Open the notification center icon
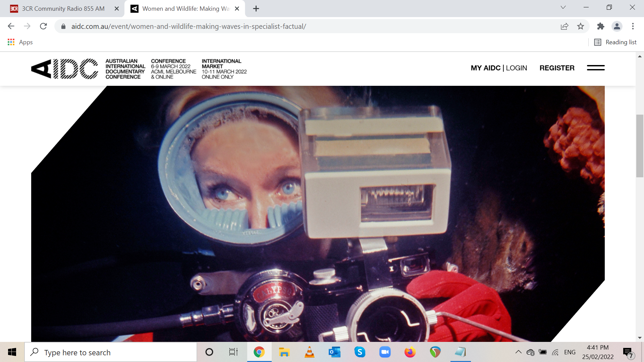This screenshot has height=362, width=644. (628, 353)
